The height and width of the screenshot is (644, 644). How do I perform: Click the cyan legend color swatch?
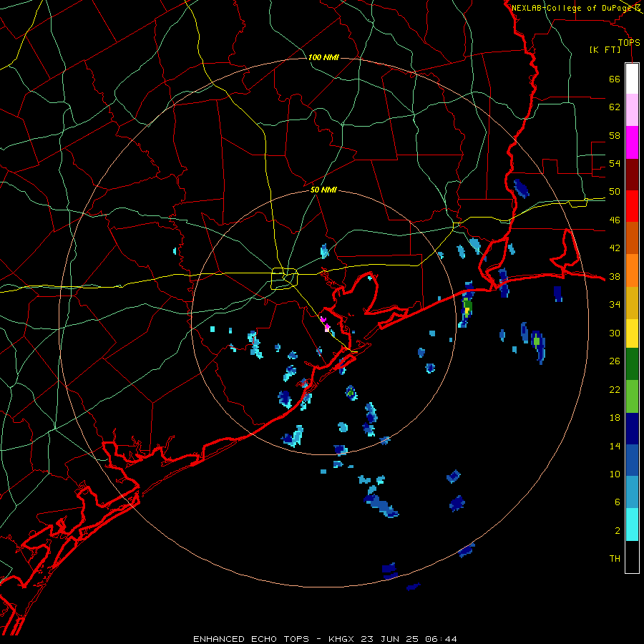(x=632, y=525)
